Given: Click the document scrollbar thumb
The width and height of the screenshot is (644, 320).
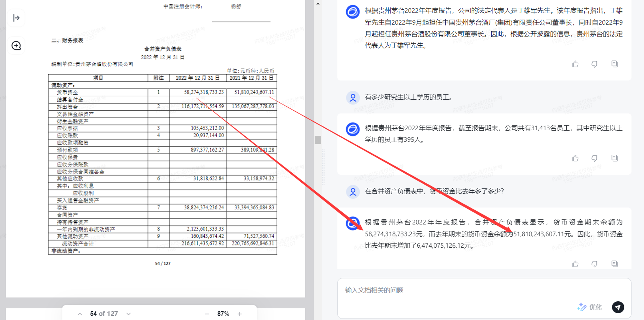Looking at the screenshot, I should click(x=318, y=140).
